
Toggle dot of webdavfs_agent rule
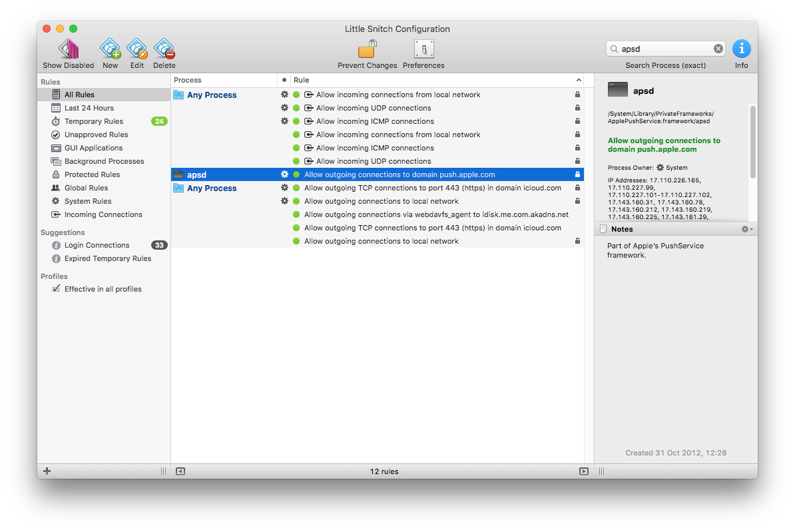(x=296, y=214)
